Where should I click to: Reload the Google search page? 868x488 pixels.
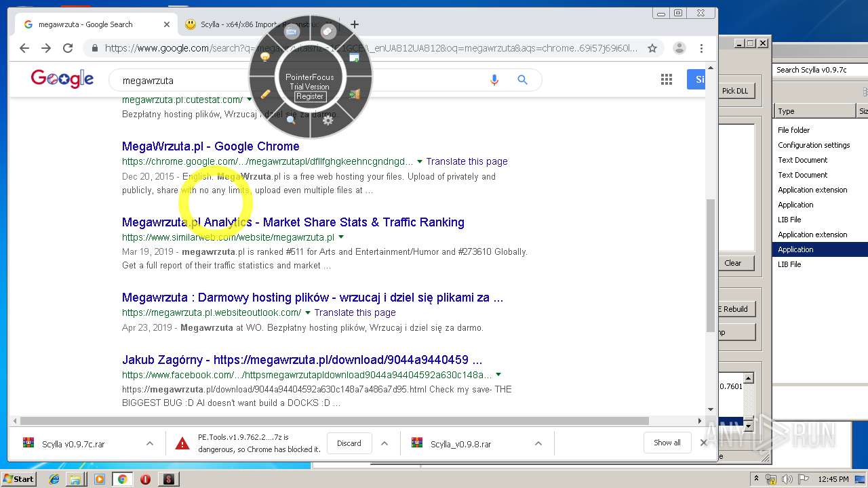tap(68, 48)
